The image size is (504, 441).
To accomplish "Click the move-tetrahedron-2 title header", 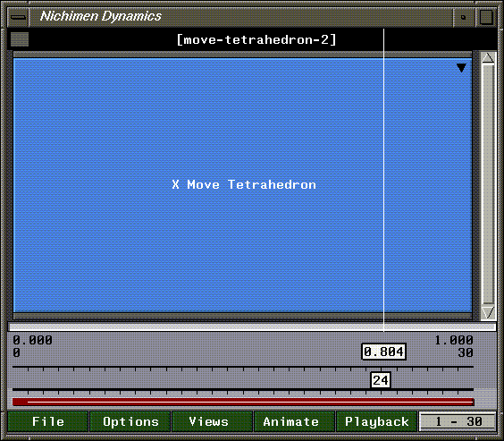I will 256,40.
